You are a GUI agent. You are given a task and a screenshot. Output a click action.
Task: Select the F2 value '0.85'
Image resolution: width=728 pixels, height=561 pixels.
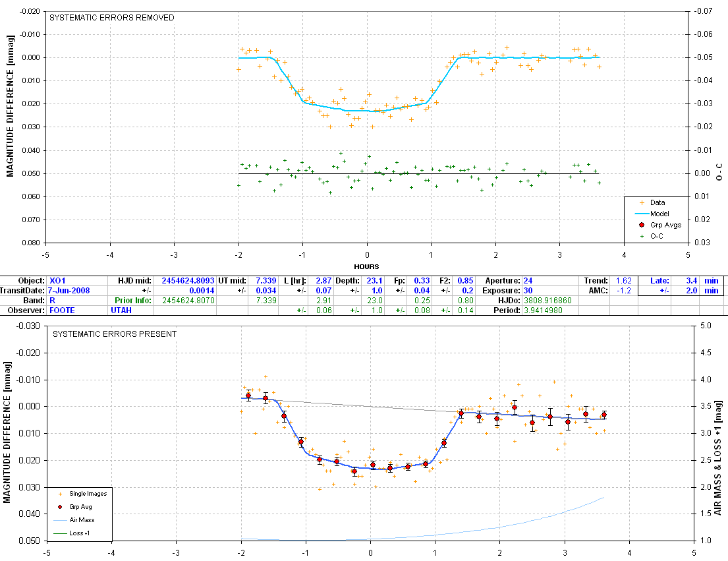466,281
